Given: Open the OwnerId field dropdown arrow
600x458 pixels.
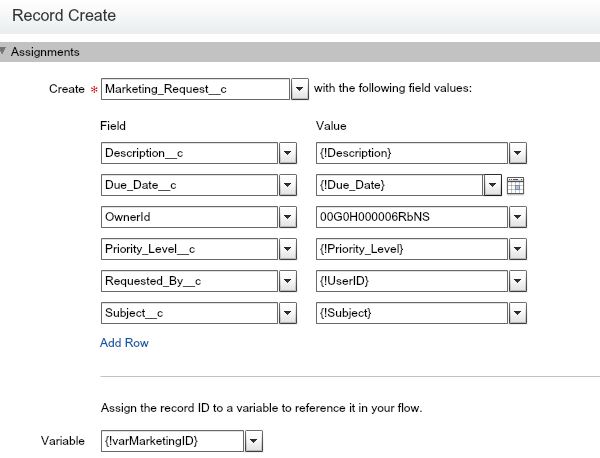Looking at the screenshot, I should pos(287,218).
